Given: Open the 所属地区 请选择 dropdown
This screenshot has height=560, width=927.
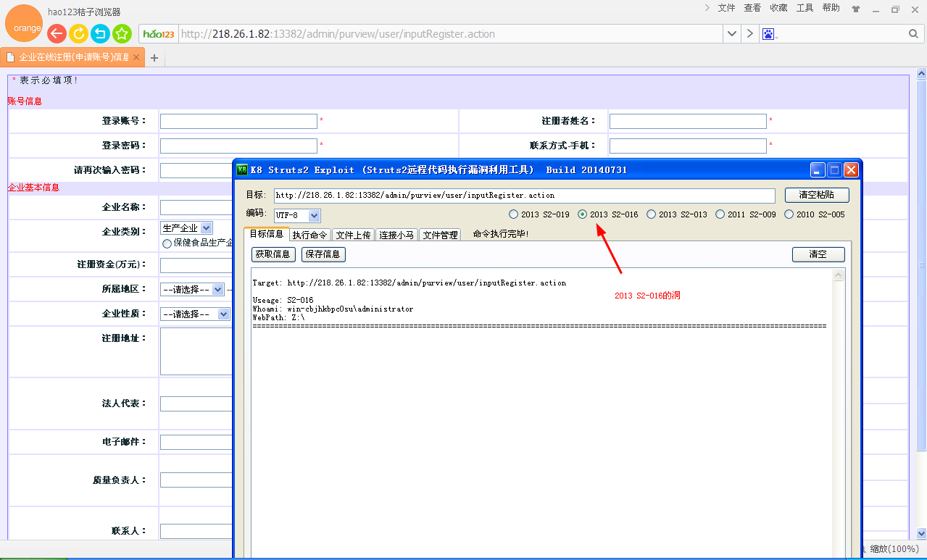Looking at the screenshot, I should (192, 289).
